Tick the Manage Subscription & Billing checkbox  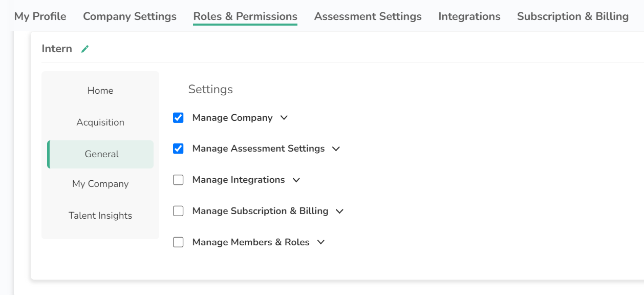coord(178,211)
